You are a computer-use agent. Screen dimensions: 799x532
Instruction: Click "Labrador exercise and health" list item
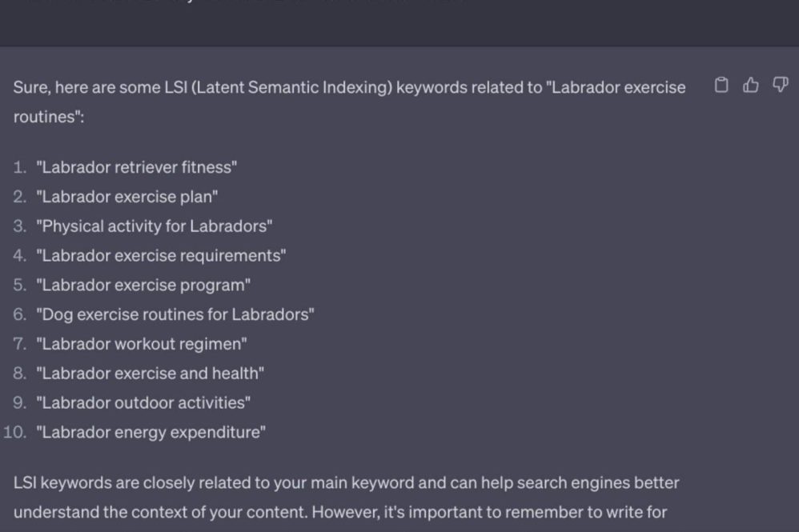[150, 374]
